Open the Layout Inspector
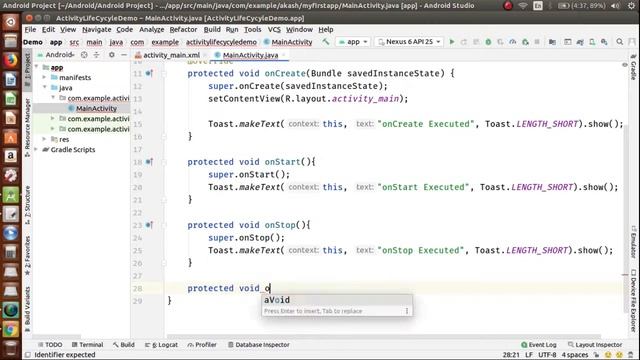The image size is (640, 360). click(x=595, y=344)
